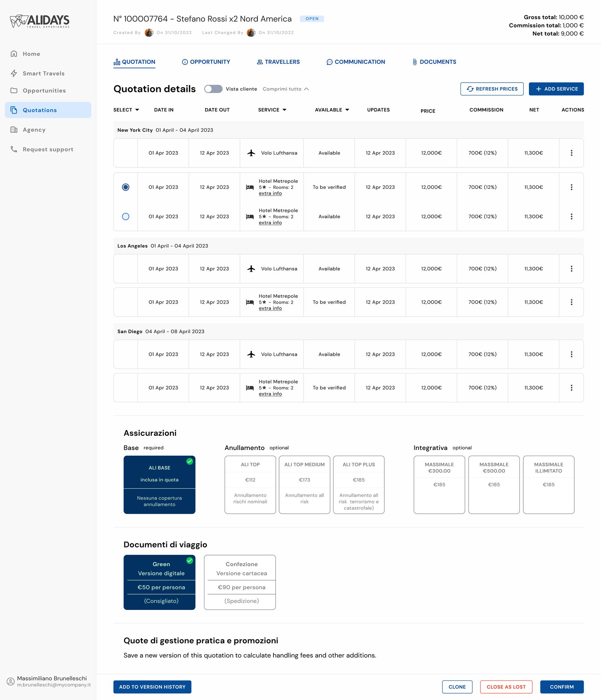Screen dimensions: 601x700
Task: Open actions menu for selected Hotel Metrepole row
Action: pos(571,187)
